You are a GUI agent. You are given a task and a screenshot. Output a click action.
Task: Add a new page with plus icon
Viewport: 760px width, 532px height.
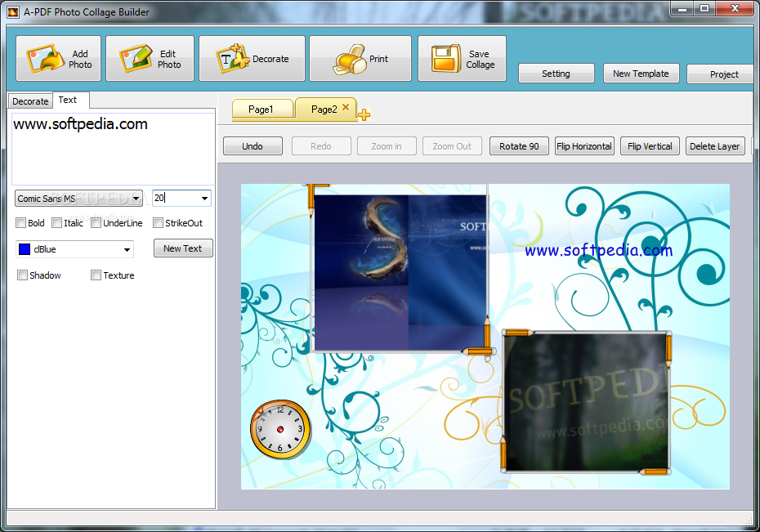[x=364, y=114]
